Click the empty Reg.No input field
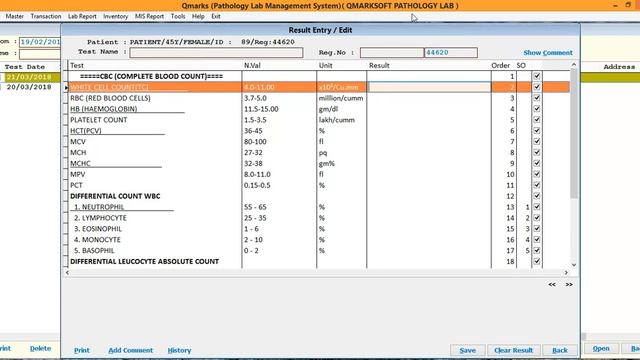640x360 pixels. 392,53
